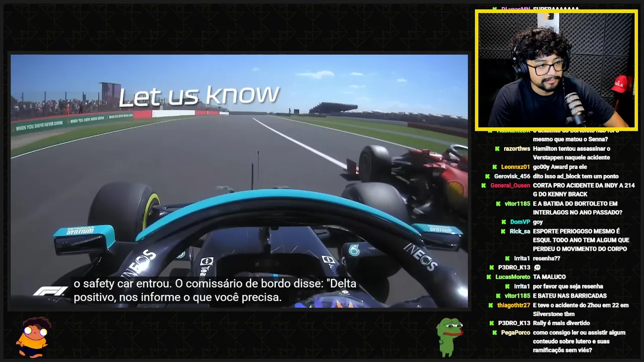This screenshot has width=644, height=362.
Task: Click the message "E A BATIDA DO BORTOLETO"
Action: (578, 208)
